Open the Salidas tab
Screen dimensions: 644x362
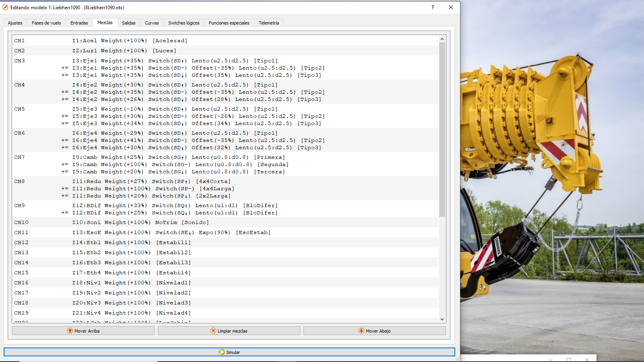(129, 23)
